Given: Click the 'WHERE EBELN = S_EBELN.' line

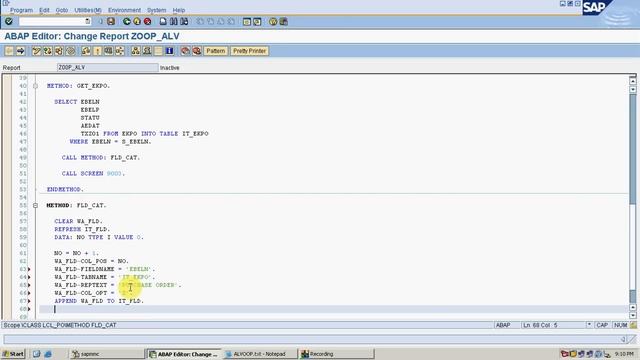Looking at the screenshot, I should [111, 142].
